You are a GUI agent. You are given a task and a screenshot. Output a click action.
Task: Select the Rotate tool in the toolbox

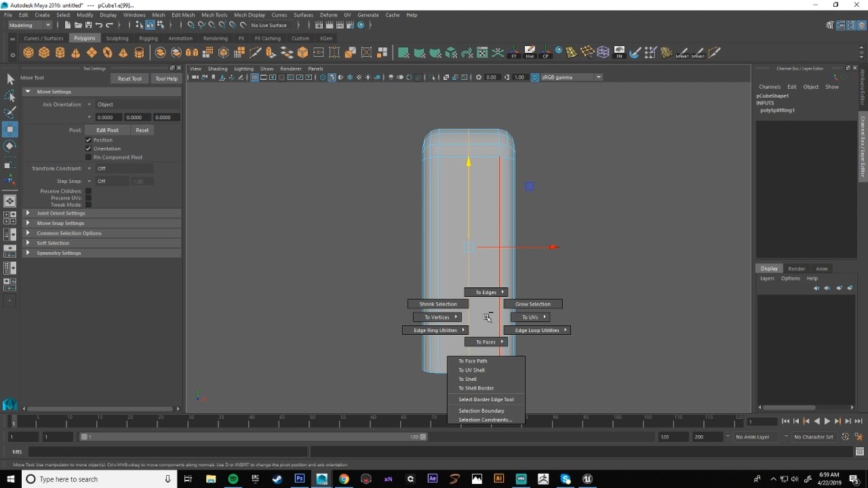click(10, 146)
